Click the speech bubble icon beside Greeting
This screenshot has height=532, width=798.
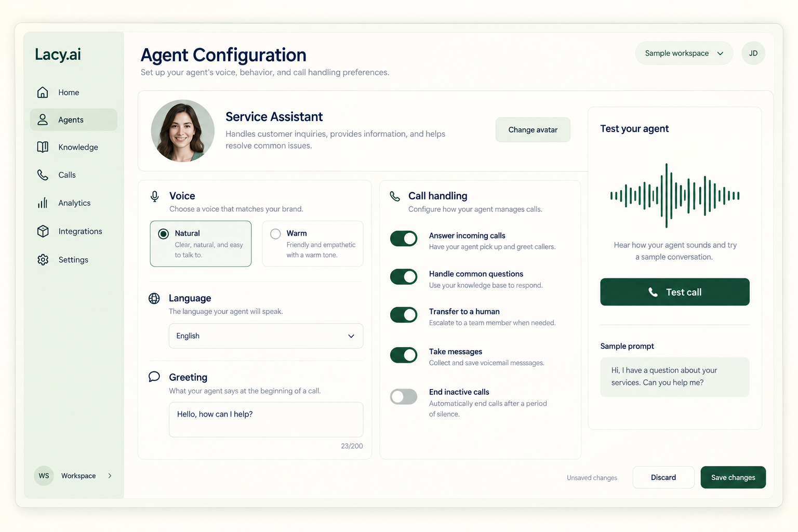(154, 377)
